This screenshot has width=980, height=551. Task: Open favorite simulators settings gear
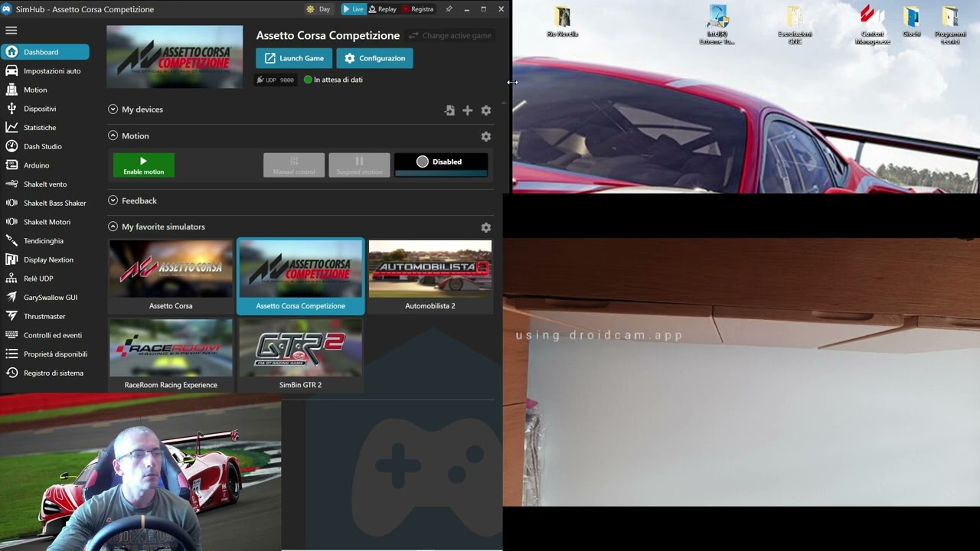pyautogui.click(x=485, y=227)
